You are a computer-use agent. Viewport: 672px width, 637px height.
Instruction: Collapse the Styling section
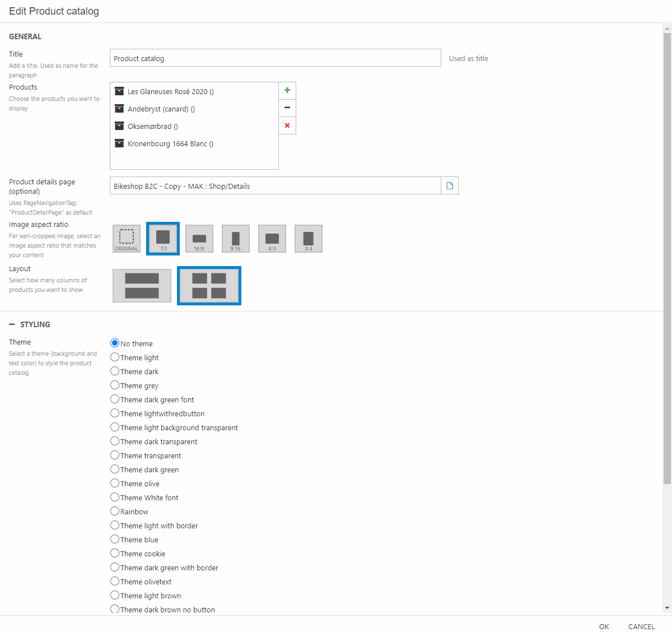(12, 324)
